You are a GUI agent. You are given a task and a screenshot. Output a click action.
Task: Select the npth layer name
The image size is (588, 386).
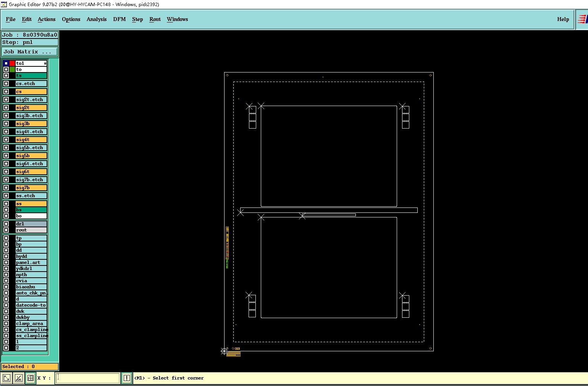31,275
